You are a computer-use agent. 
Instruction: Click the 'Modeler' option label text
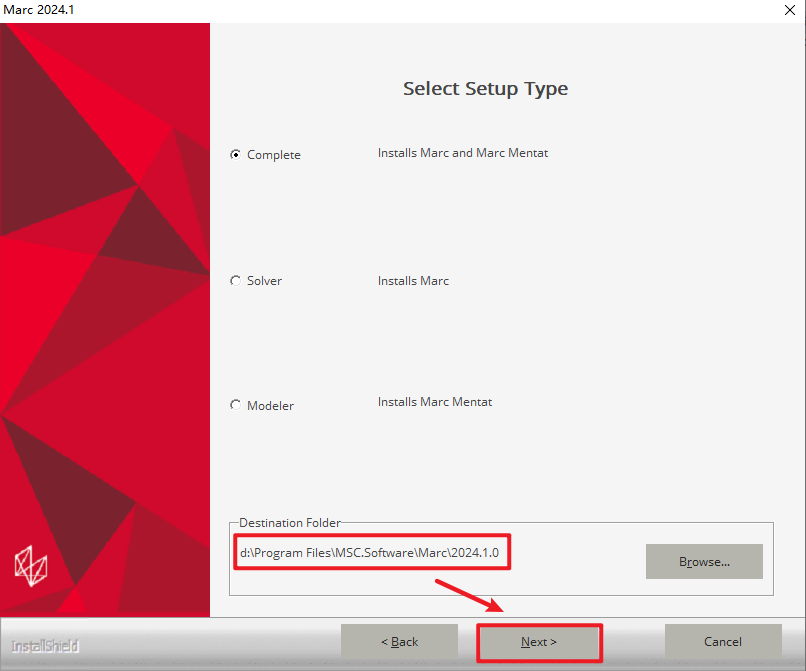[x=270, y=406]
